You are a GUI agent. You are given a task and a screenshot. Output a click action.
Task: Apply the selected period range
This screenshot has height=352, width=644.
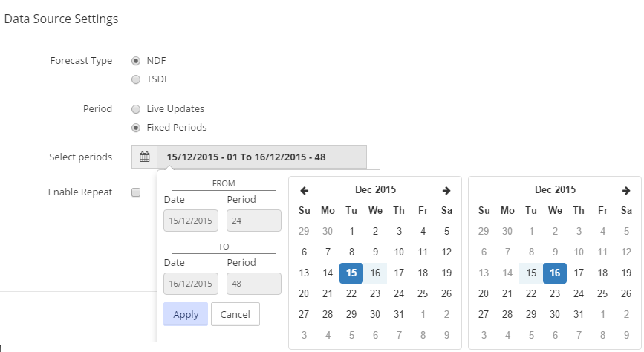pos(186,314)
